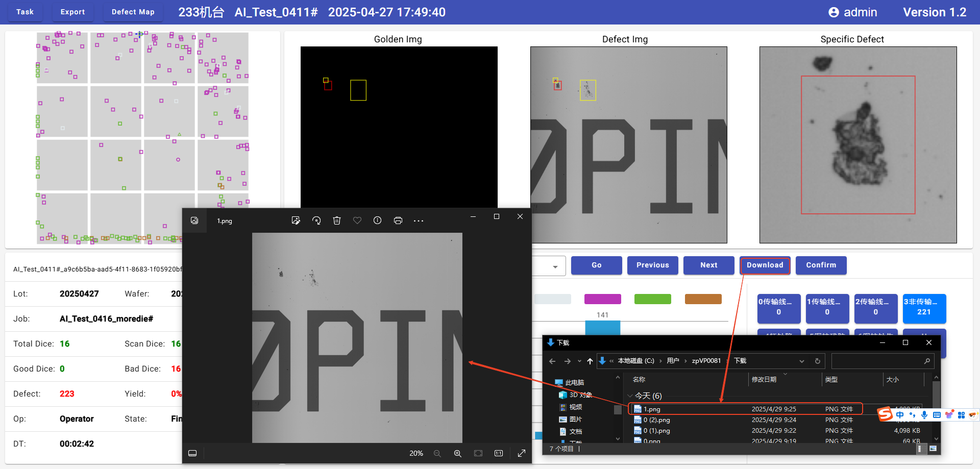Zoom in on the Photos viewer
Image resolution: width=980 pixels, height=469 pixels.
point(458,453)
